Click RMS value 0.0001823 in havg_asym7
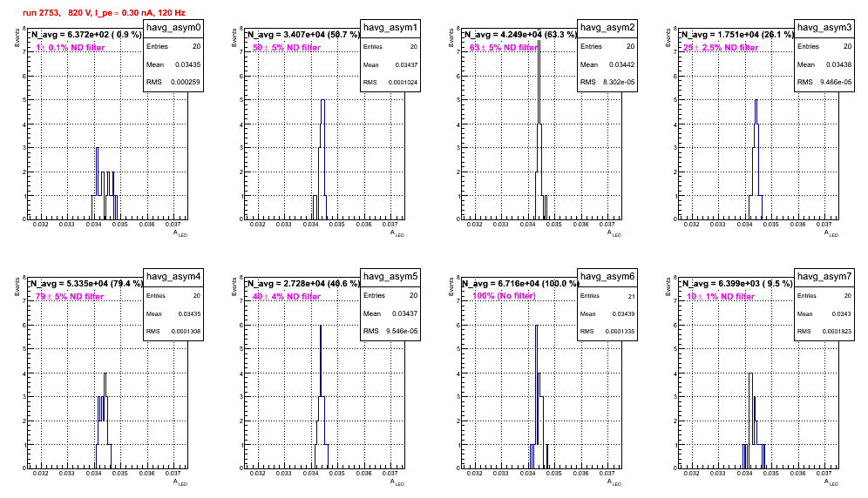The height and width of the screenshot is (498, 868). 837,332
